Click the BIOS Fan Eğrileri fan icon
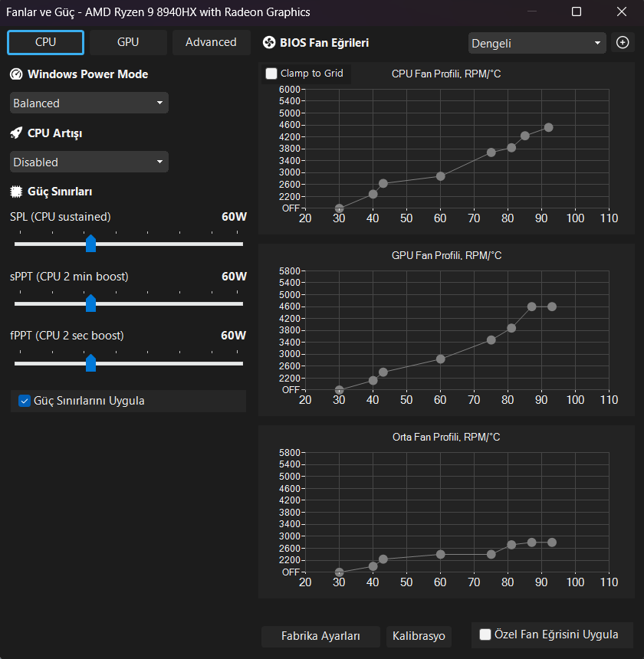This screenshot has width=644, height=659. 268,42
